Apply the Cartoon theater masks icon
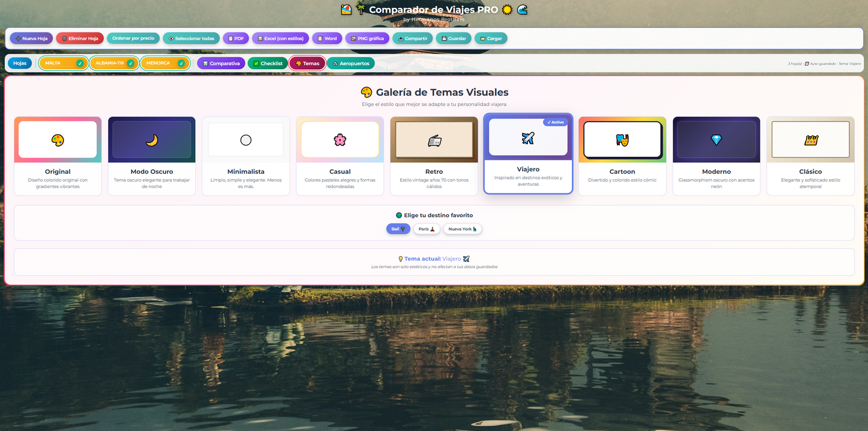 pyautogui.click(x=622, y=140)
